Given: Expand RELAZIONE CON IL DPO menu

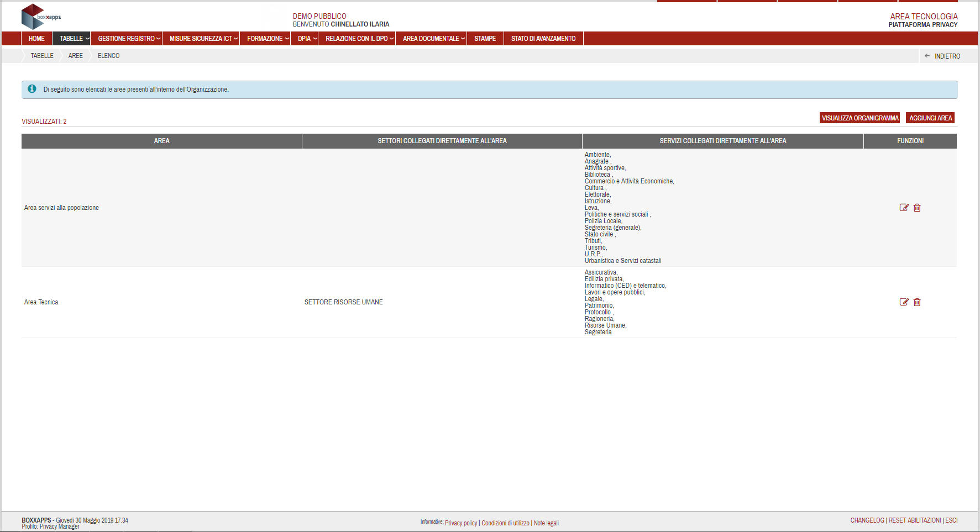Looking at the screenshot, I should tap(357, 39).
